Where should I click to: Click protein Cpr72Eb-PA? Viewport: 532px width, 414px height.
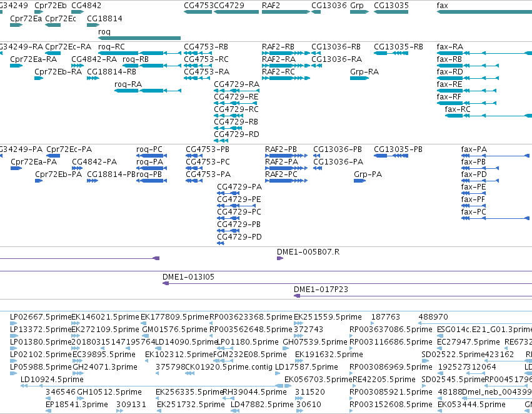tap(39, 181)
